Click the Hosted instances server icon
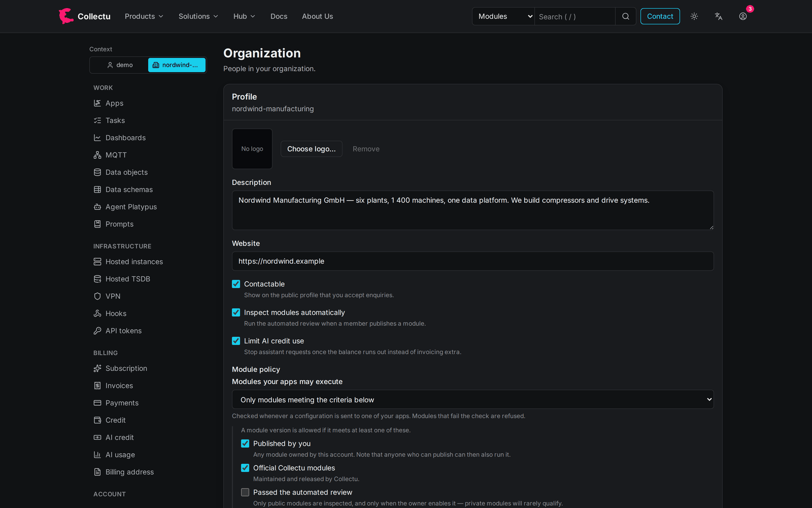The height and width of the screenshot is (508, 812). (97, 262)
